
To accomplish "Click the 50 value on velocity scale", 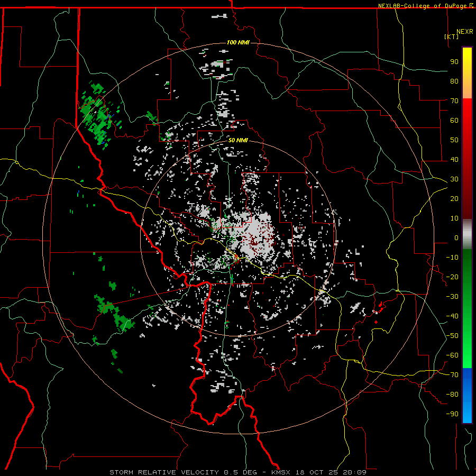I will [454, 140].
